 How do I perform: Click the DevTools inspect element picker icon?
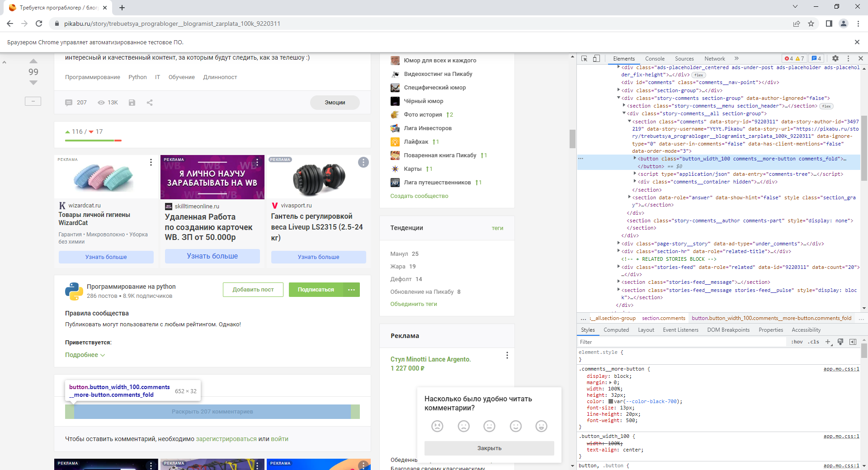point(584,58)
